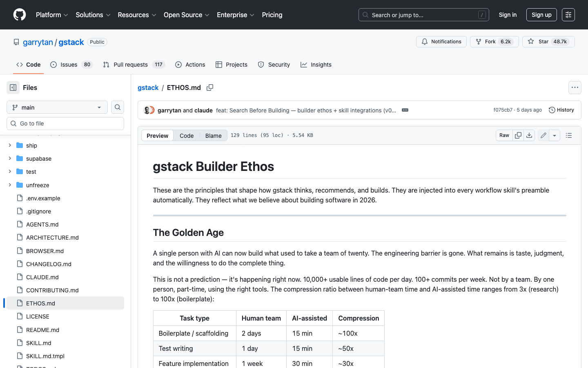Fork the gstack repository

point(494,42)
